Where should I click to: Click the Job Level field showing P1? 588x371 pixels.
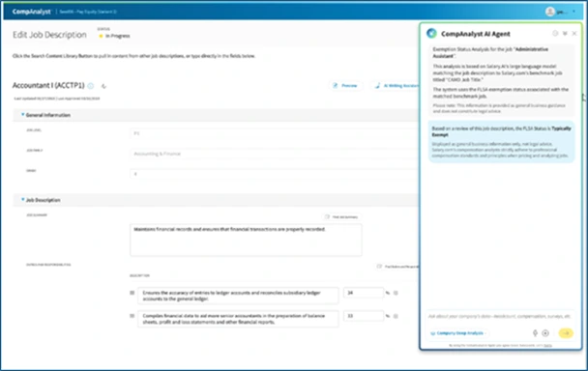pyautogui.click(x=274, y=133)
